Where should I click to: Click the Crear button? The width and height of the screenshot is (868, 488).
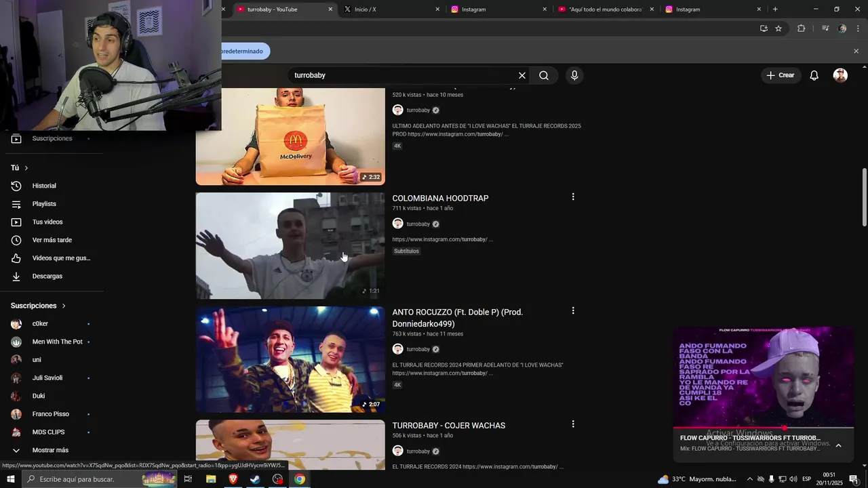point(781,75)
